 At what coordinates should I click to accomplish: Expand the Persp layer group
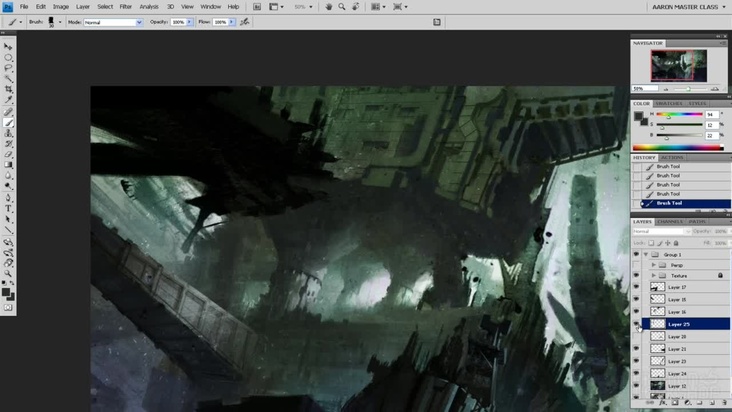click(x=653, y=265)
